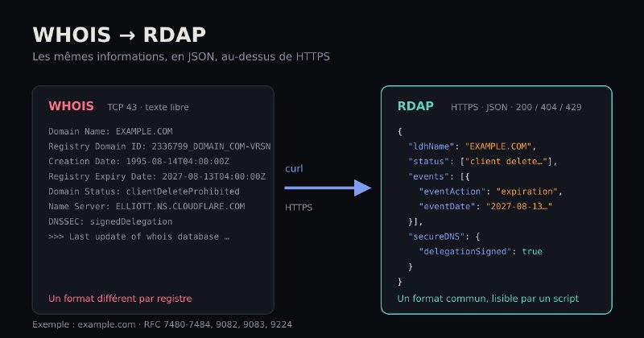Click the green 'RDAP' panel heading
The height and width of the screenshot is (338, 644).
[415, 106]
